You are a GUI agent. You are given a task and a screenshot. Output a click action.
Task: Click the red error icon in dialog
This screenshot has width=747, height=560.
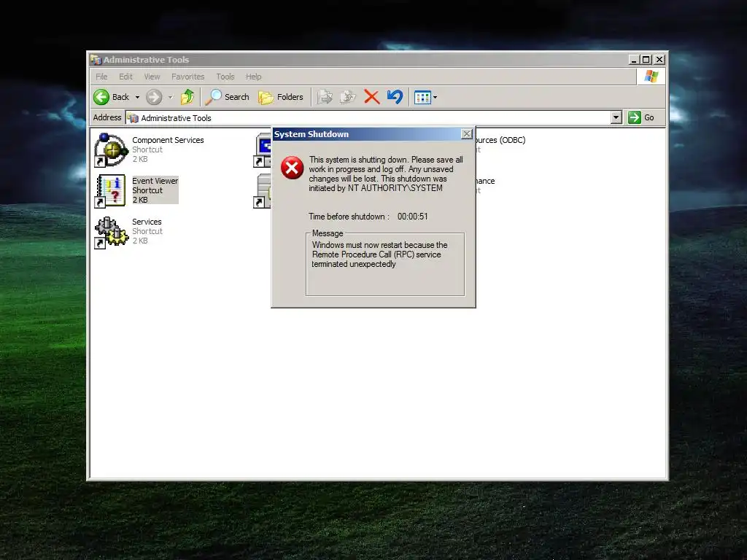point(292,168)
